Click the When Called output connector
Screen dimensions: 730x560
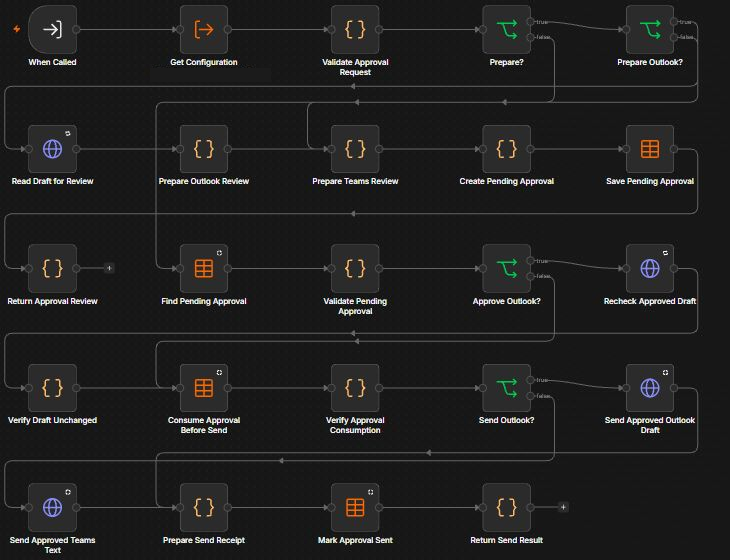pos(76,29)
